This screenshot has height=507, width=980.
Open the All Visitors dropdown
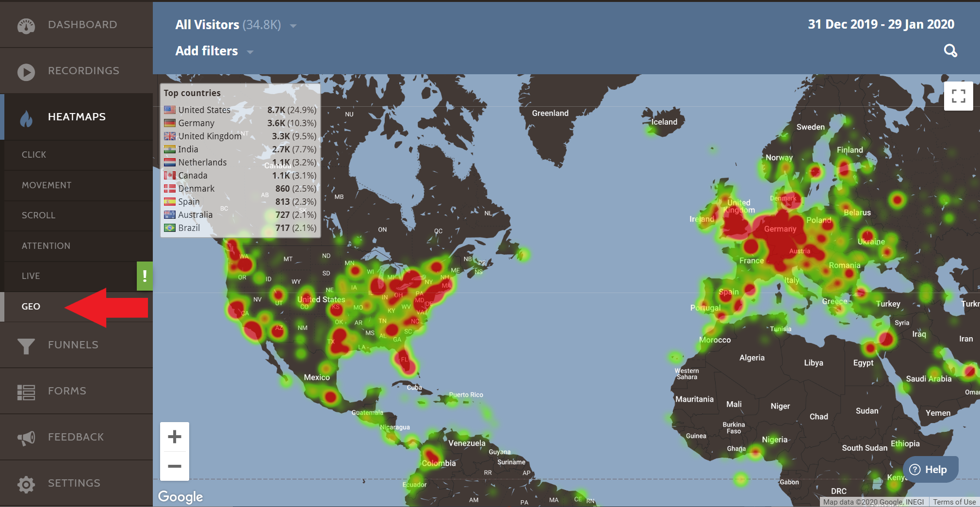click(294, 25)
